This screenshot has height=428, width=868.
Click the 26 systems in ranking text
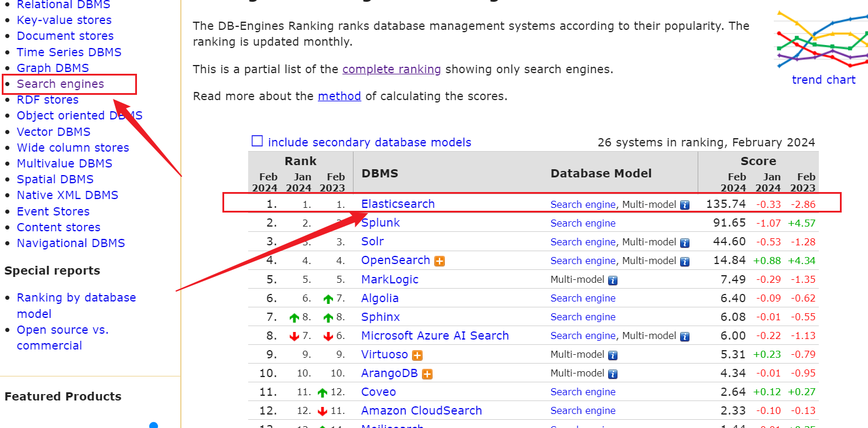click(706, 142)
